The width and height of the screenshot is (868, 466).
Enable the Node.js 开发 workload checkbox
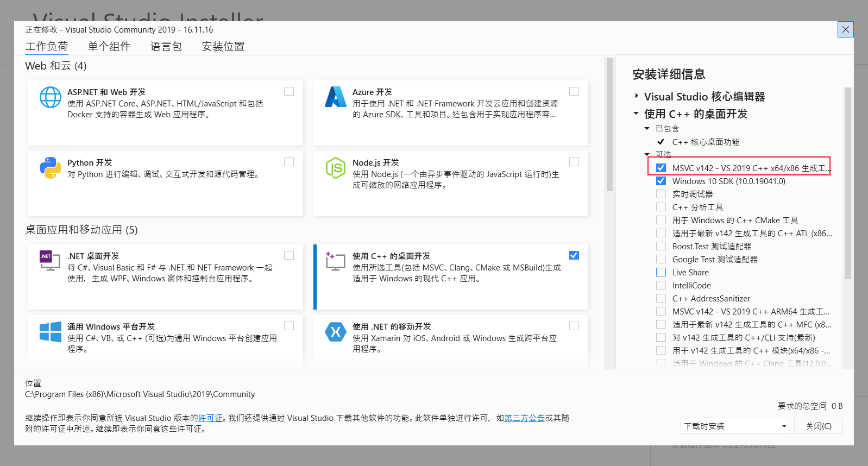[574, 162]
